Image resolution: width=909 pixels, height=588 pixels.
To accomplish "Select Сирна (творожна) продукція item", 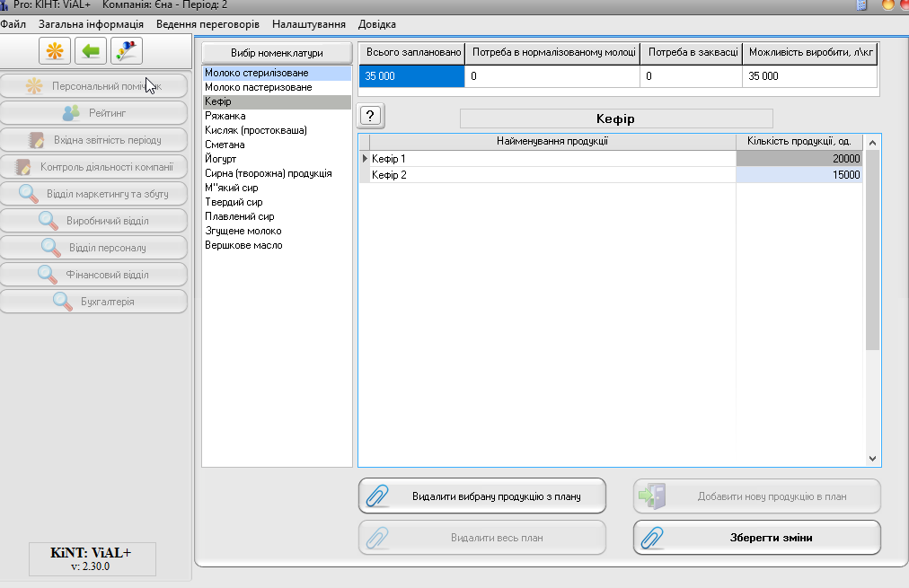I will coord(278,173).
